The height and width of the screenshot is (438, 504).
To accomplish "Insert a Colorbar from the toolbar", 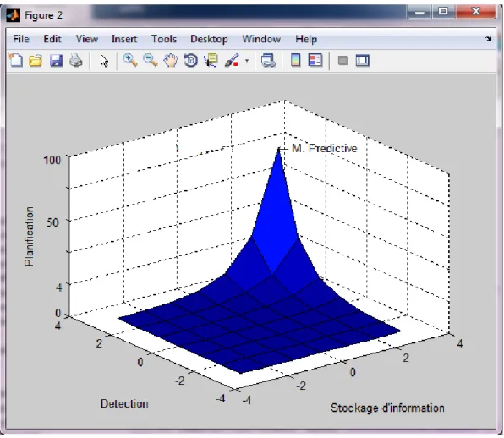I will (295, 60).
